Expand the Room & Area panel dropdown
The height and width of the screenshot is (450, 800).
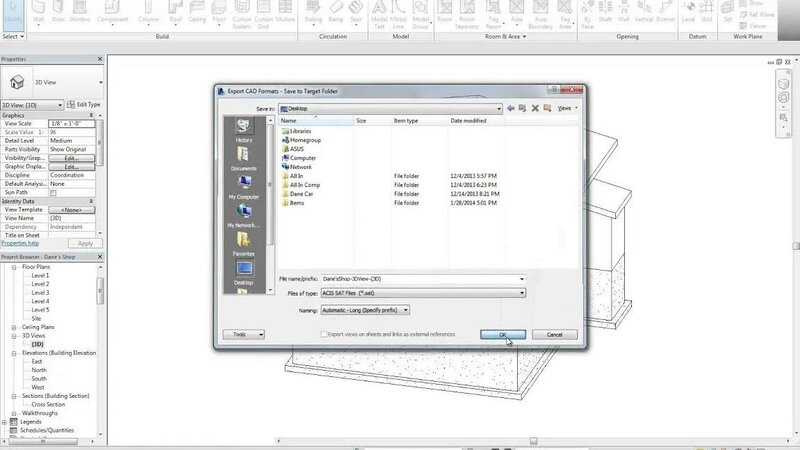click(506, 37)
